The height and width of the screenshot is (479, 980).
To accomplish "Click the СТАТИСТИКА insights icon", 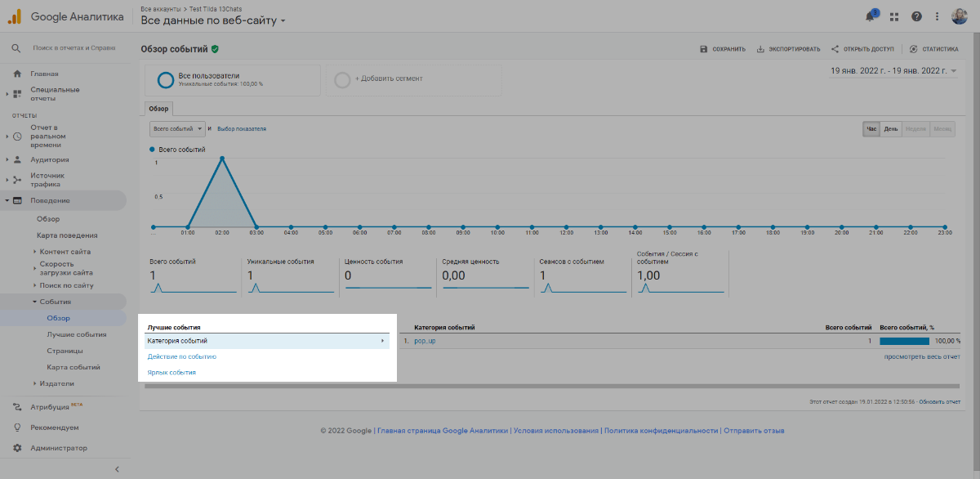I will 913,49.
